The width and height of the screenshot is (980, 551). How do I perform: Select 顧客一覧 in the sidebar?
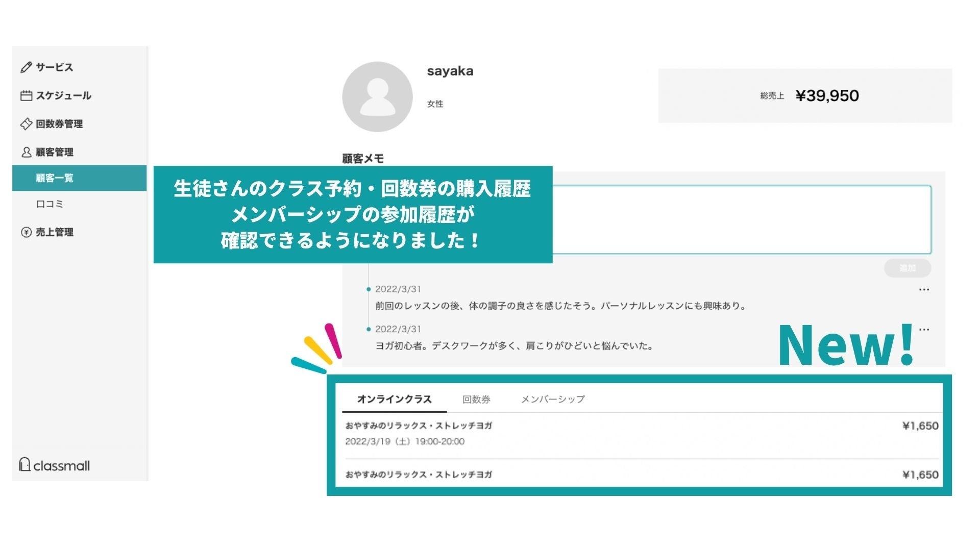(x=55, y=178)
